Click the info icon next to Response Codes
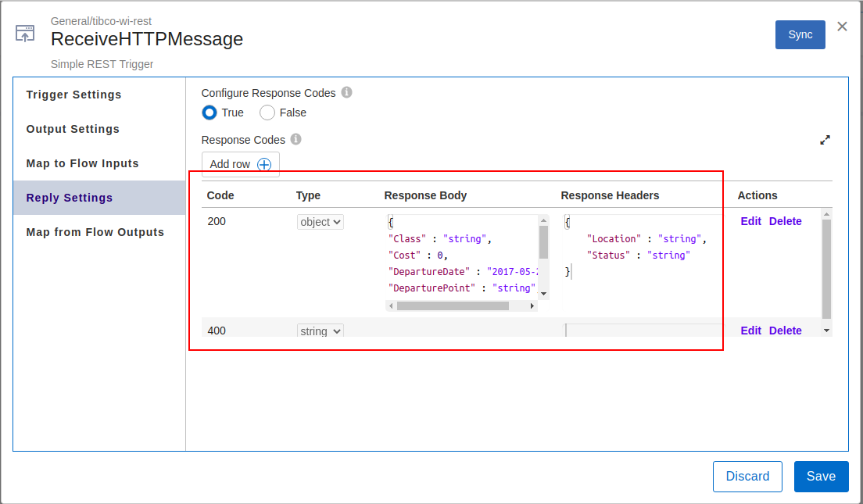Screen dimensions: 863x504 pyautogui.click(x=295, y=139)
